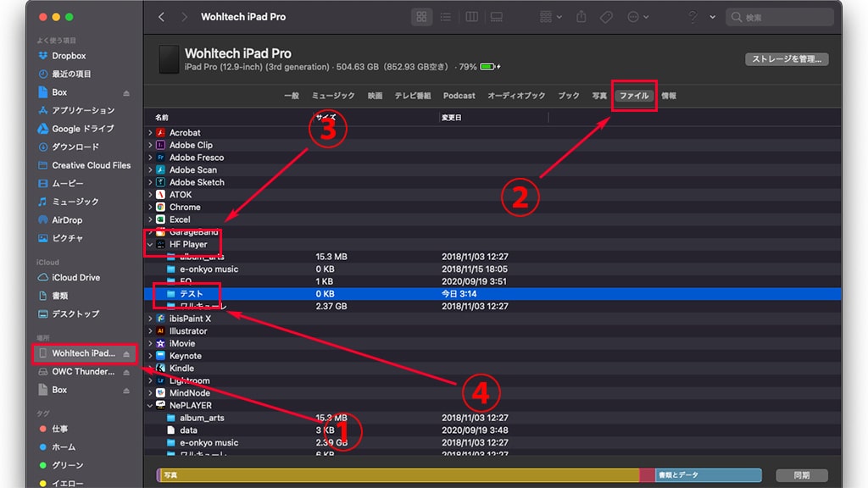Image resolution: width=868 pixels, height=488 pixels.
Task: Expand the Acrobat app row
Action: 150,133
